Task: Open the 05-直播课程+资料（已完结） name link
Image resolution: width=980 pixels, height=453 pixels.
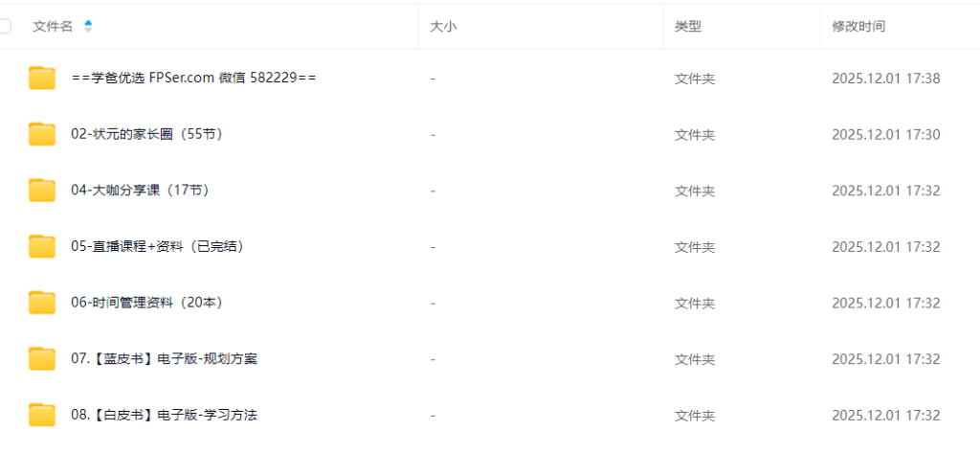Action: 158,246
